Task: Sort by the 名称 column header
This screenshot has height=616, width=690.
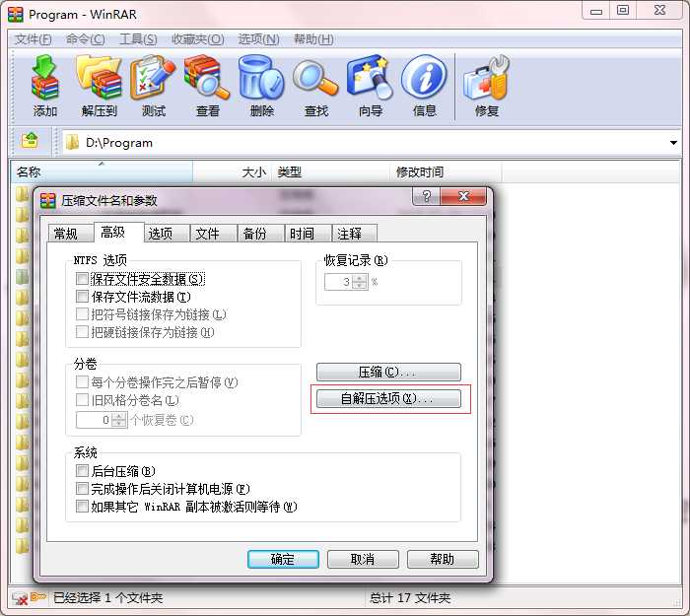Action: [x=102, y=171]
